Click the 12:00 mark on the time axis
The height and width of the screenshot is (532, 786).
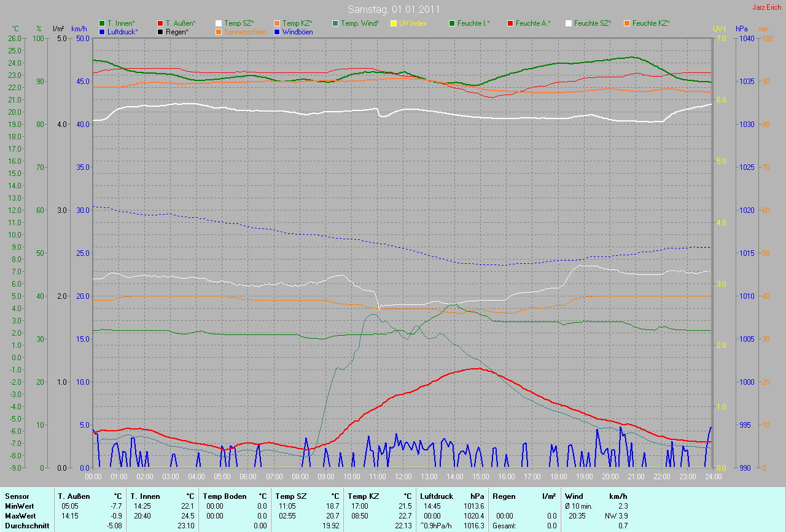tap(403, 476)
